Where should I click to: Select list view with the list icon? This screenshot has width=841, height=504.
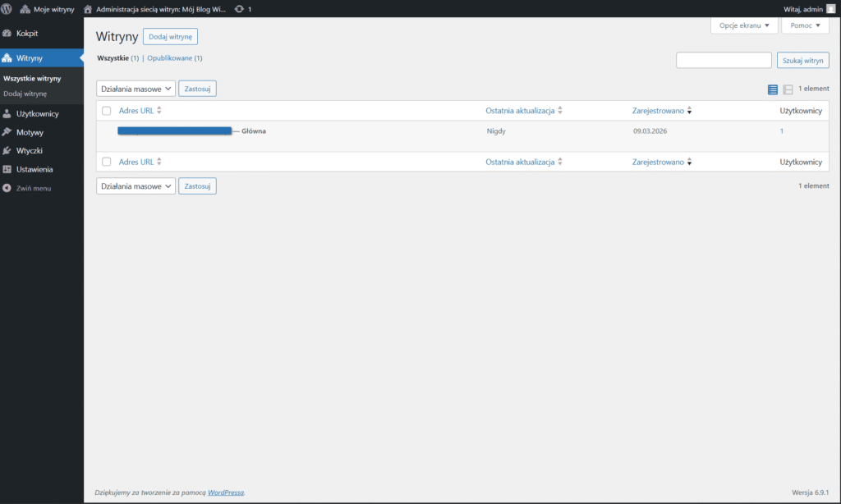pyautogui.click(x=772, y=89)
